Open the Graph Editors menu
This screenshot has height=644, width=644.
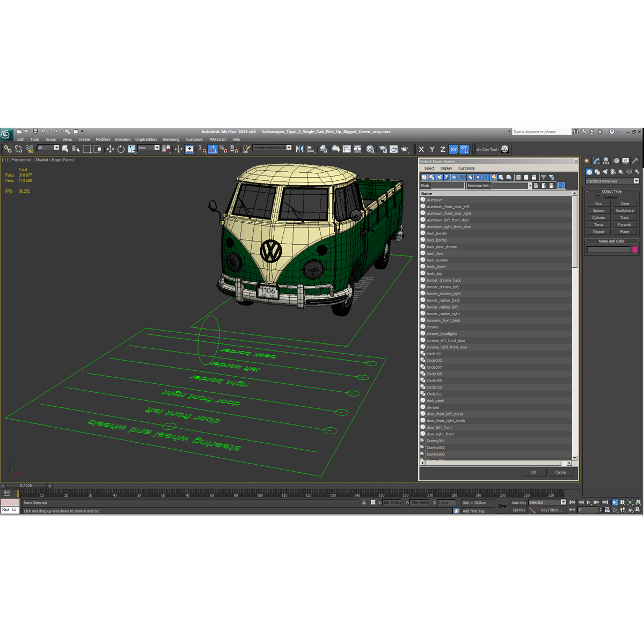pyautogui.click(x=146, y=140)
